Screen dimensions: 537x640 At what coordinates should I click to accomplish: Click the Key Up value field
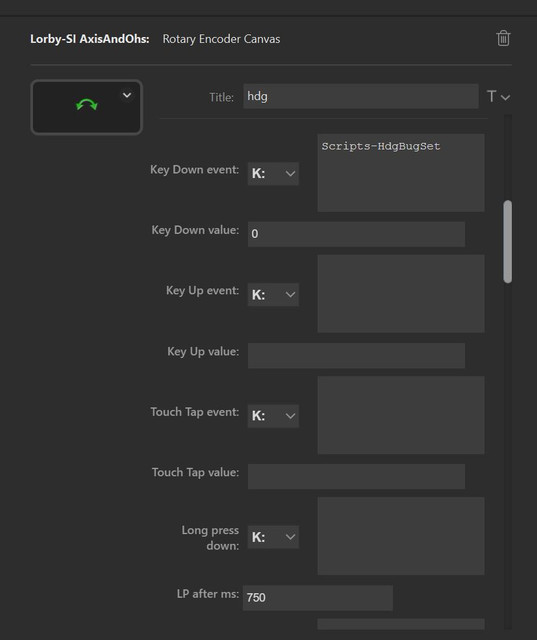[356, 355]
